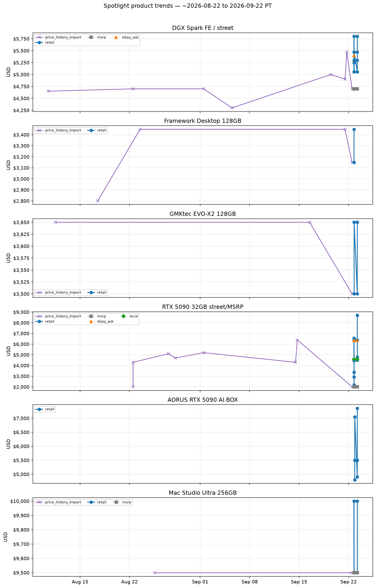Click the "Mac Studio Ultra 256GB" chart title

tap(203, 493)
